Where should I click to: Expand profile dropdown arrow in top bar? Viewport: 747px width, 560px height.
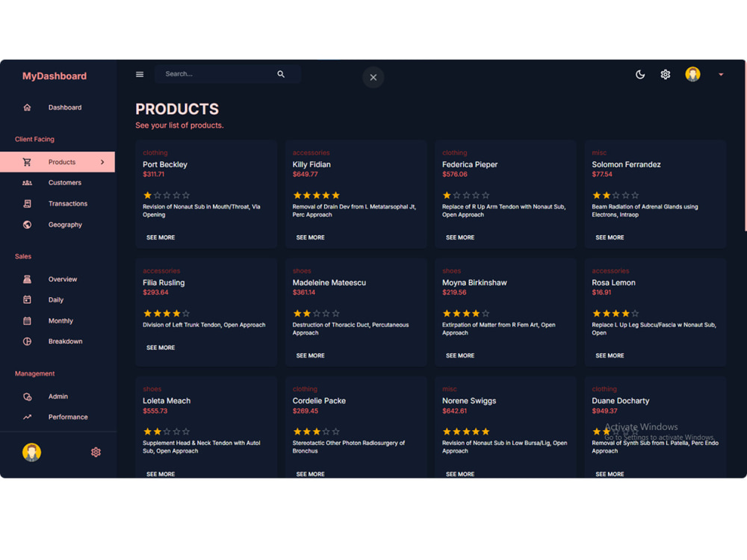click(x=721, y=74)
